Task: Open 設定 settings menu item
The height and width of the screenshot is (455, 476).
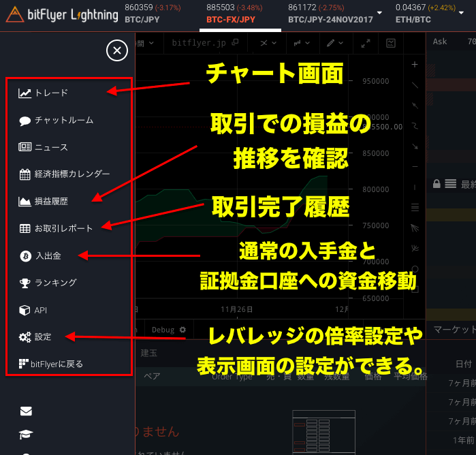Action: click(x=35, y=337)
